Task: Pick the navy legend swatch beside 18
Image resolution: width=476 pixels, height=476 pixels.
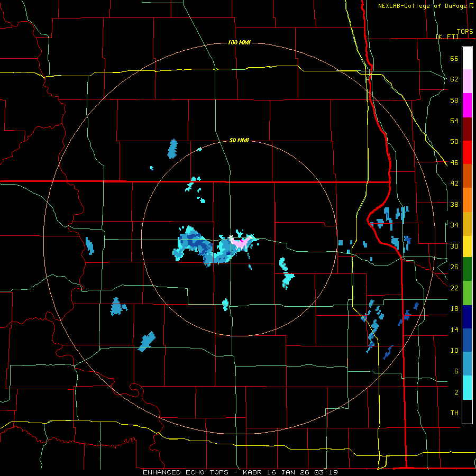Action: pyautogui.click(x=467, y=317)
